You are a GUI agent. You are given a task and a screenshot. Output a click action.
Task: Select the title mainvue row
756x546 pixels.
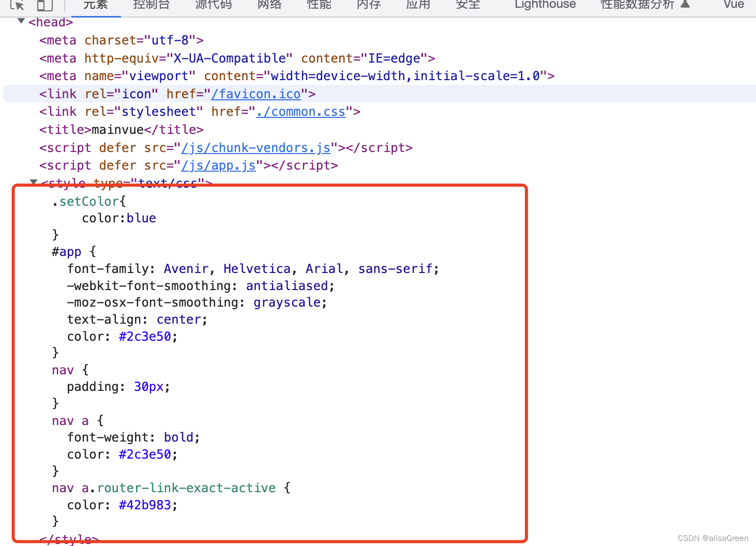[122, 130]
